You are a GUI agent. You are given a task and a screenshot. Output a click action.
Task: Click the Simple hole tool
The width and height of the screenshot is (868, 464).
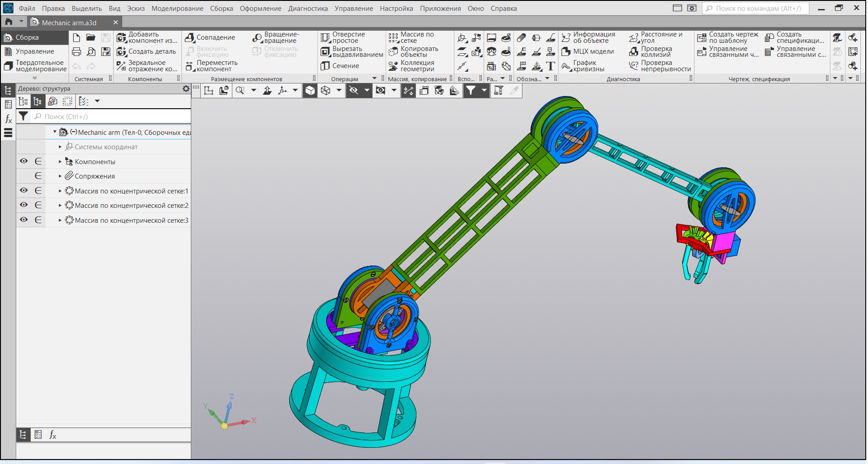tap(325, 37)
